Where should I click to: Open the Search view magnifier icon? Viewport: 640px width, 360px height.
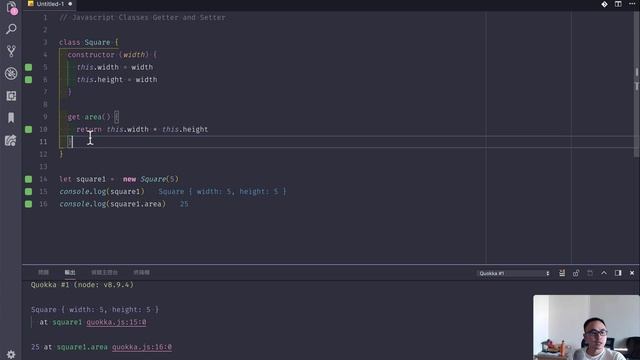[x=11, y=29]
